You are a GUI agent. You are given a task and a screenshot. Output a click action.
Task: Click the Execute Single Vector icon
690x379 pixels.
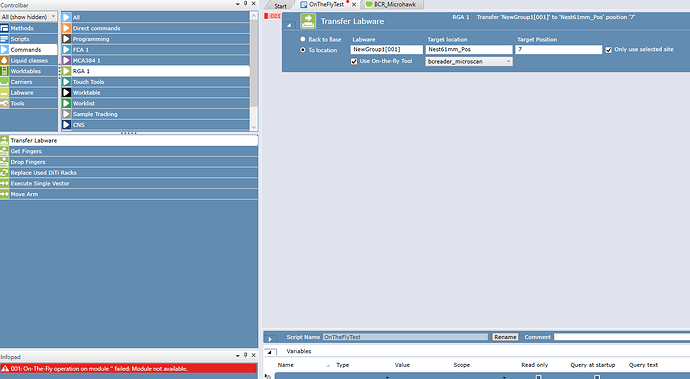pyautogui.click(x=4, y=184)
